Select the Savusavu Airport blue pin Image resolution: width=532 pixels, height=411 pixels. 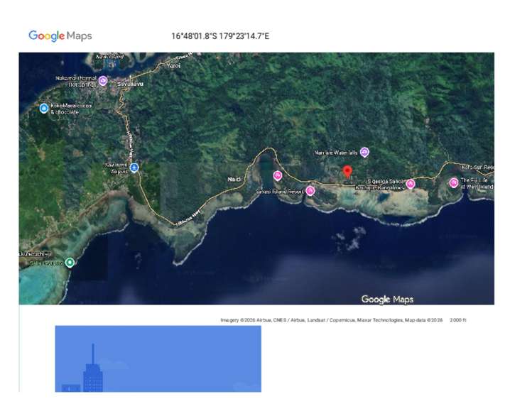(x=134, y=168)
